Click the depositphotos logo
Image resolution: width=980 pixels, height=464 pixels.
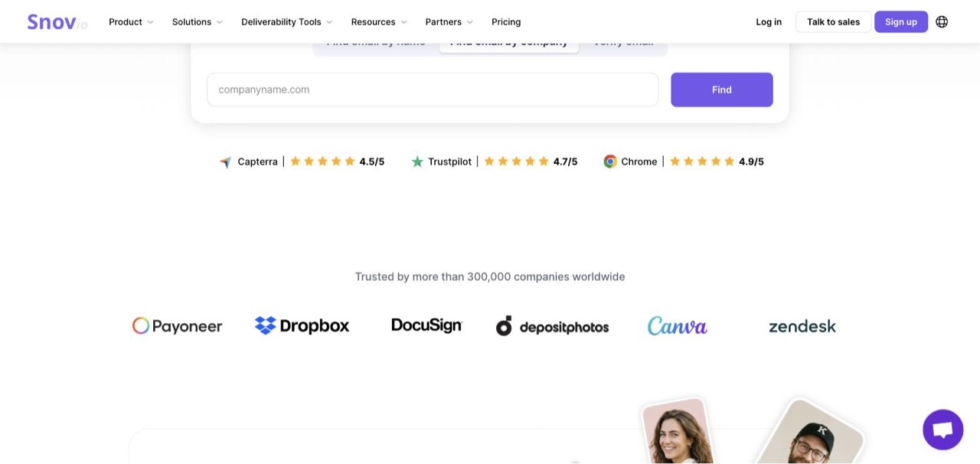coord(552,326)
